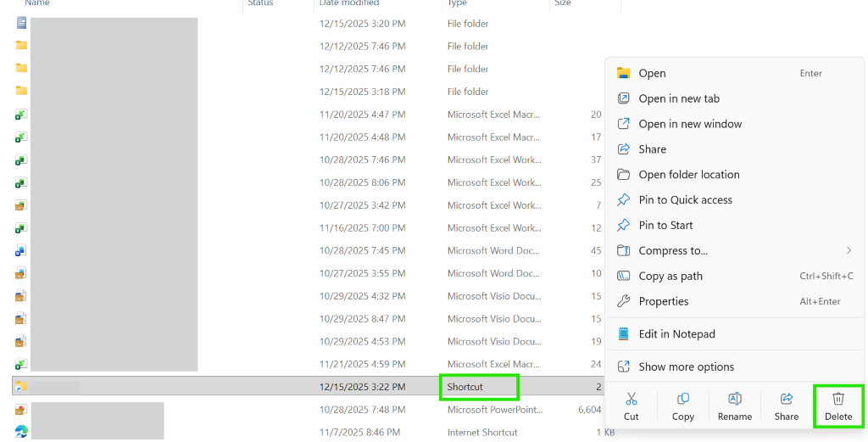Viewport: 868px width, 442px height.
Task: Click the Share icon next to Rename
Action: 787,399
